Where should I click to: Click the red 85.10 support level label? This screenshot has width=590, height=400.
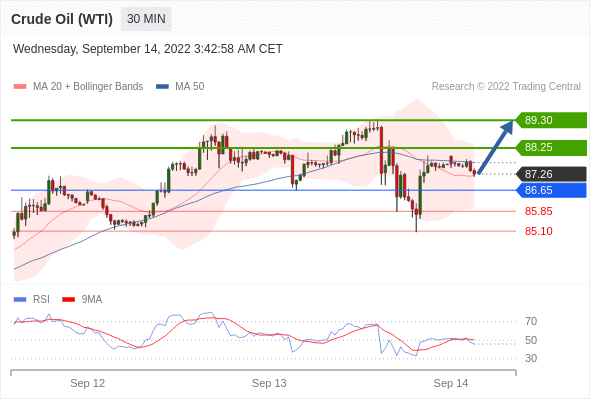(538, 231)
